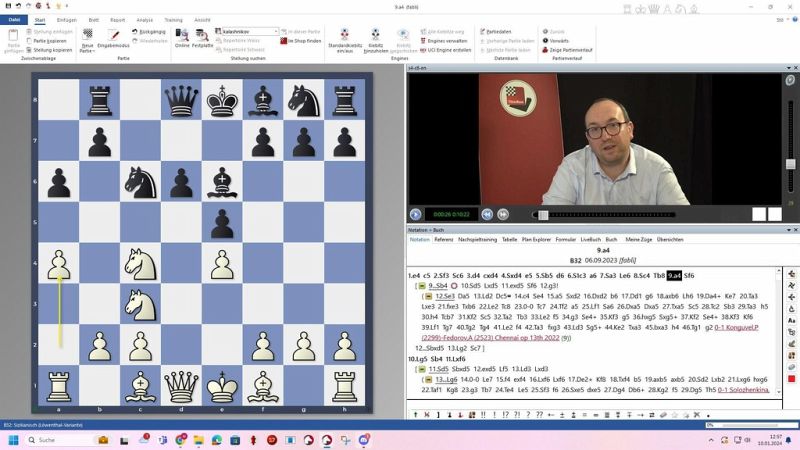This screenshot has height=450, width=800.
Task: Switch to the Plan Explorer tab
Action: coord(536,240)
